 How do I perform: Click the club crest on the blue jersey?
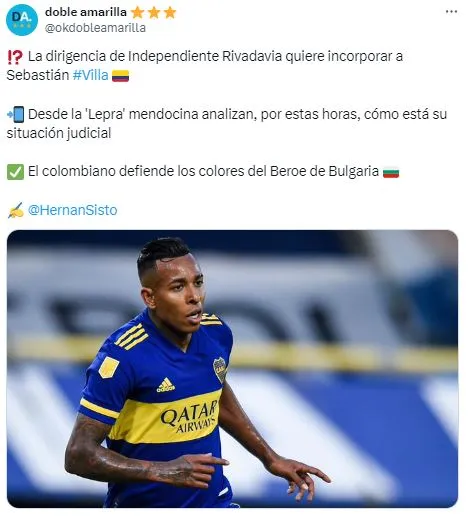click(x=220, y=370)
